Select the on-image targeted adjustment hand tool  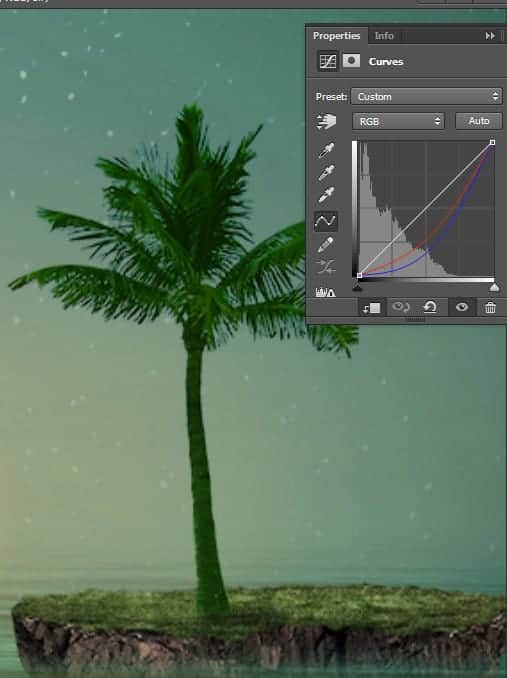tap(326, 122)
